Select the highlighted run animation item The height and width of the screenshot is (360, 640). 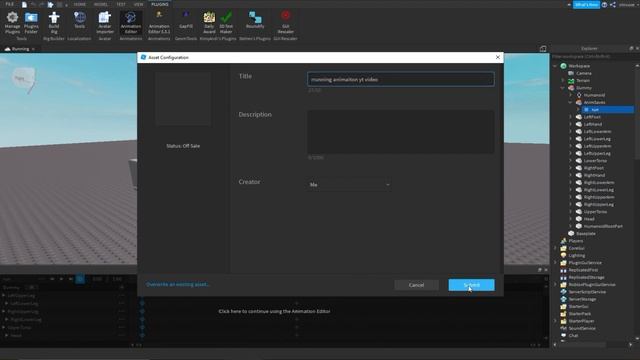(607, 110)
